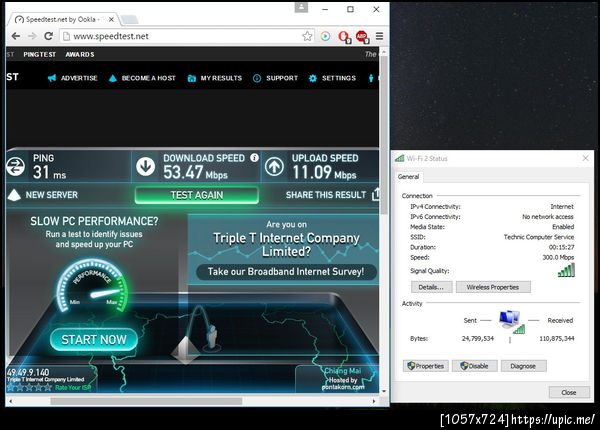The width and height of the screenshot is (600, 430).
Task: Click the browser forward arrow
Action: coord(33,36)
